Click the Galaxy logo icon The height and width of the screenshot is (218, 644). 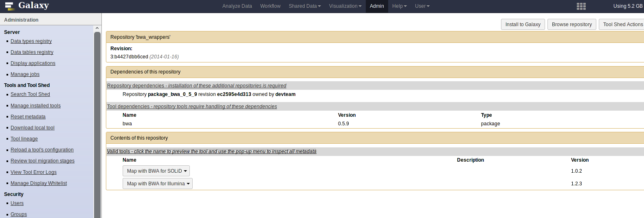tap(9, 6)
